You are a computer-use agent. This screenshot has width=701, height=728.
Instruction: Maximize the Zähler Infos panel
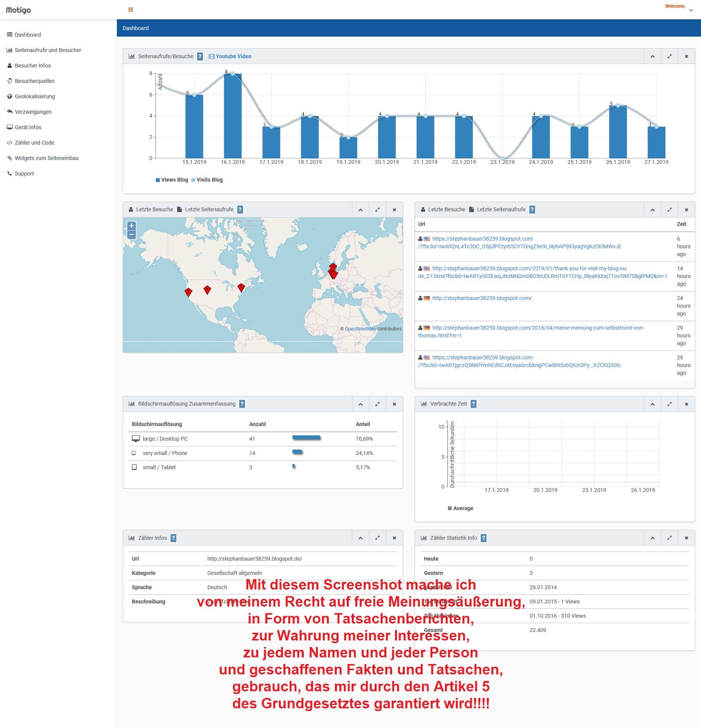point(377,538)
